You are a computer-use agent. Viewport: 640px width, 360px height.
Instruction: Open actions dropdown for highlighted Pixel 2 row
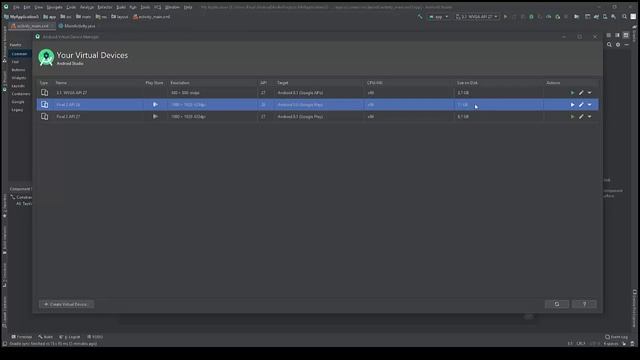[589, 104]
